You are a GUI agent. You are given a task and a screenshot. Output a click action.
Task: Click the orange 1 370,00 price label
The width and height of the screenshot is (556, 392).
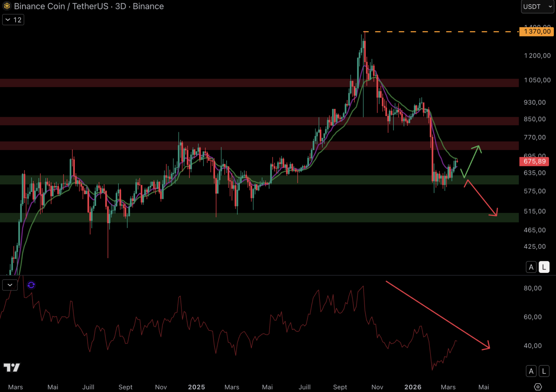coord(537,32)
